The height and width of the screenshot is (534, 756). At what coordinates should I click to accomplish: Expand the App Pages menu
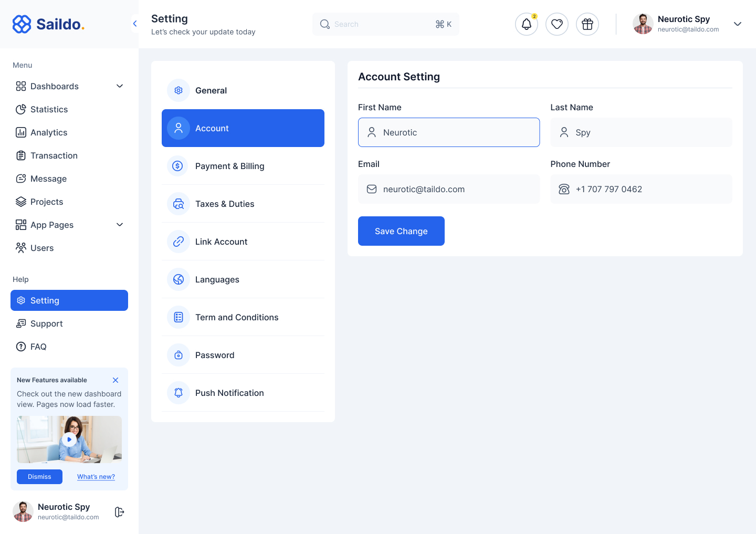(120, 225)
